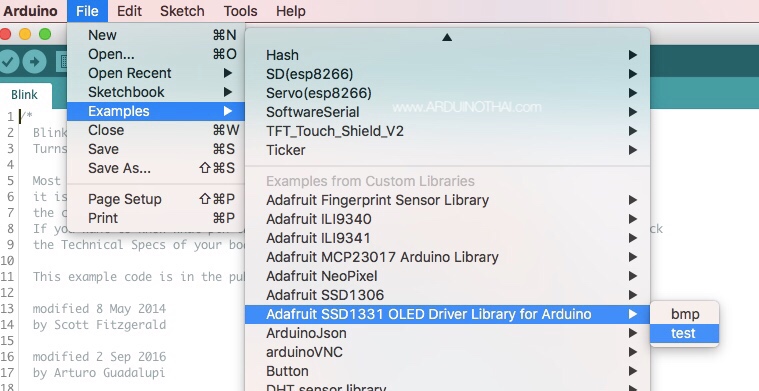Image resolution: width=759 pixels, height=391 pixels.
Task: Open Adafruit Fingerprint Sensor Library examples
Action: click(448, 200)
